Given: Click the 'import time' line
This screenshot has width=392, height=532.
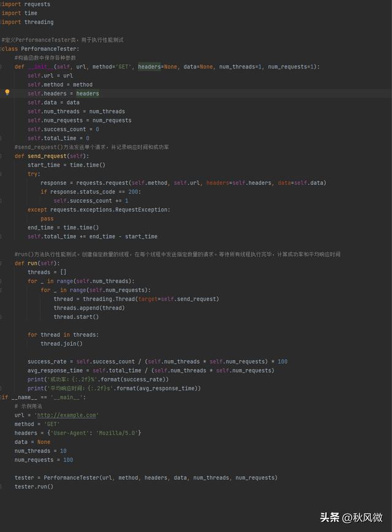Looking at the screenshot, I should 20,13.
